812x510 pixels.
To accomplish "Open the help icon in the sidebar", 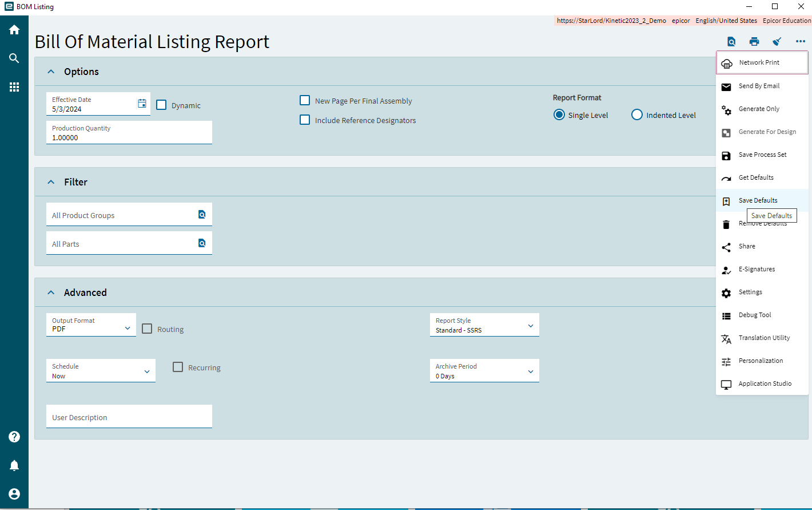I will [14, 437].
